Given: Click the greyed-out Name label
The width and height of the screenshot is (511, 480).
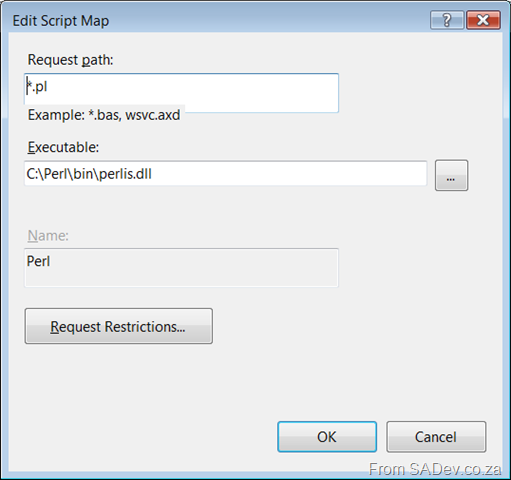Looking at the screenshot, I should (x=48, y=236).
